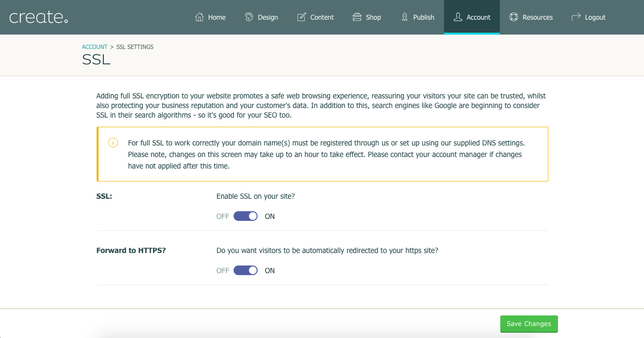Click the person icon beside Account
This screenshot has height=338, width=644.
pos(458,17)
